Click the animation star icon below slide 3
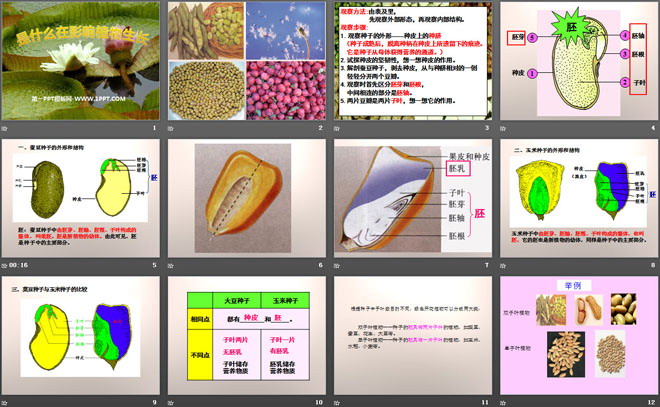This screenshot has height=407, width=660. [x=337, y=128]
